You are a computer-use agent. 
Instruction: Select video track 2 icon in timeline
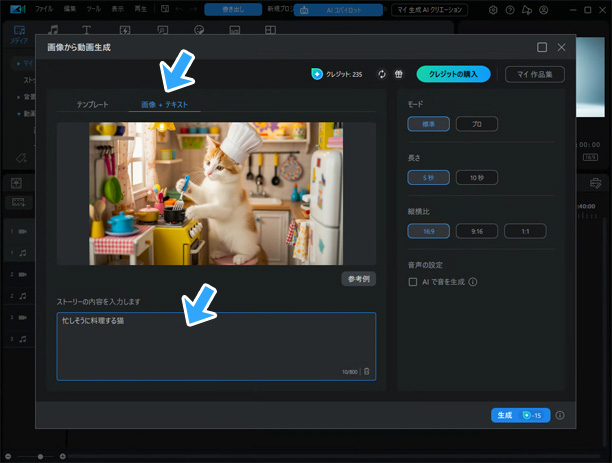[x=23, y=274]
